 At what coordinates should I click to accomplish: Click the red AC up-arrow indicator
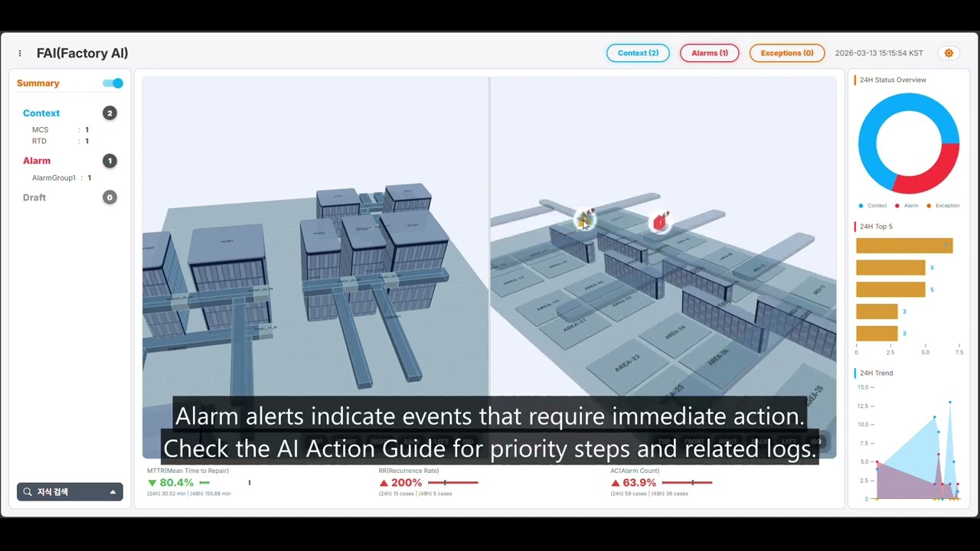click(x=615, y=483)
